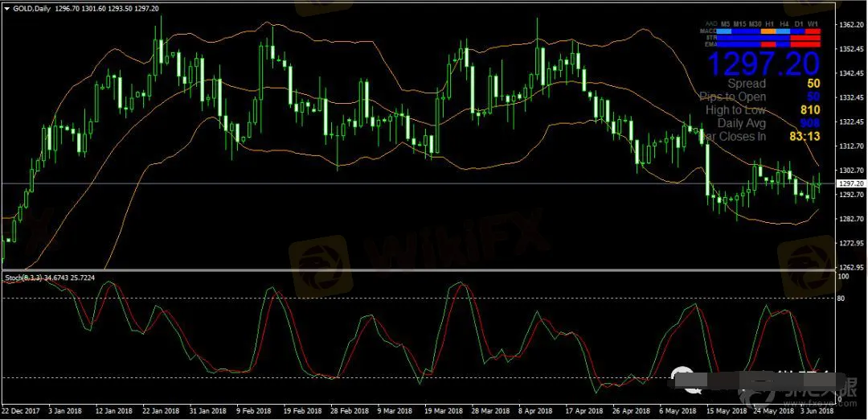The height and width of the screenshot is (420, 868).
Task: Click the M30 timeframe label
Action: tap(755, 24)
